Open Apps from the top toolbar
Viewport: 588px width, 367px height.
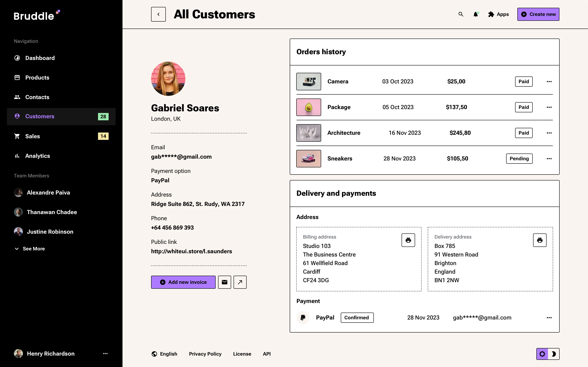pos(498,14)
